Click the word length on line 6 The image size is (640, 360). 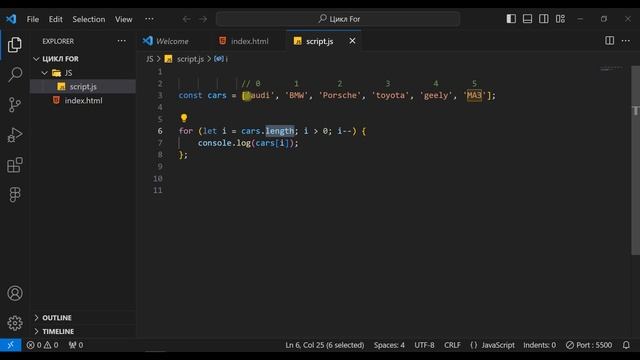[280, 131]
